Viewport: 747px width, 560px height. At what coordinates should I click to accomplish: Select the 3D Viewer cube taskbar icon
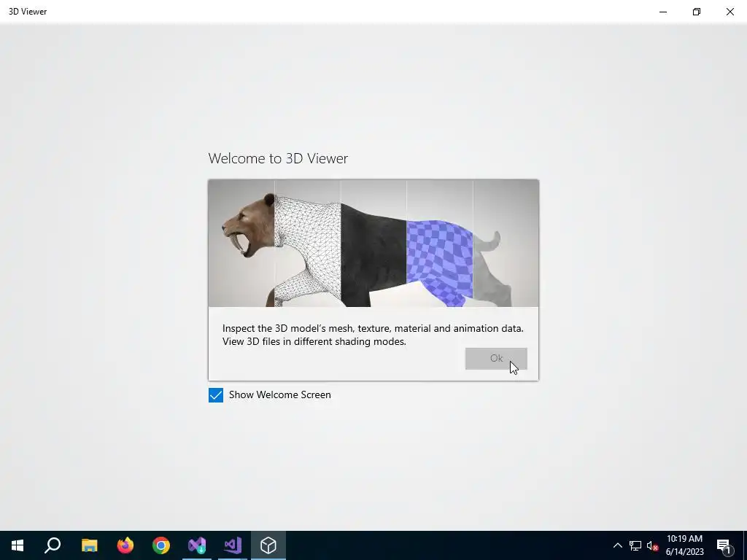(268, 545)
